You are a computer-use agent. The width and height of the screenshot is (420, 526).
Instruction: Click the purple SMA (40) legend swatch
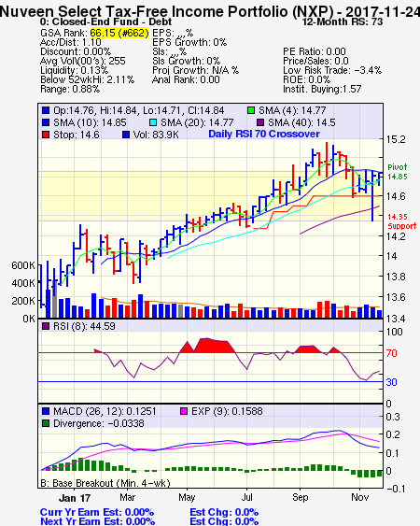coord(260,122)
